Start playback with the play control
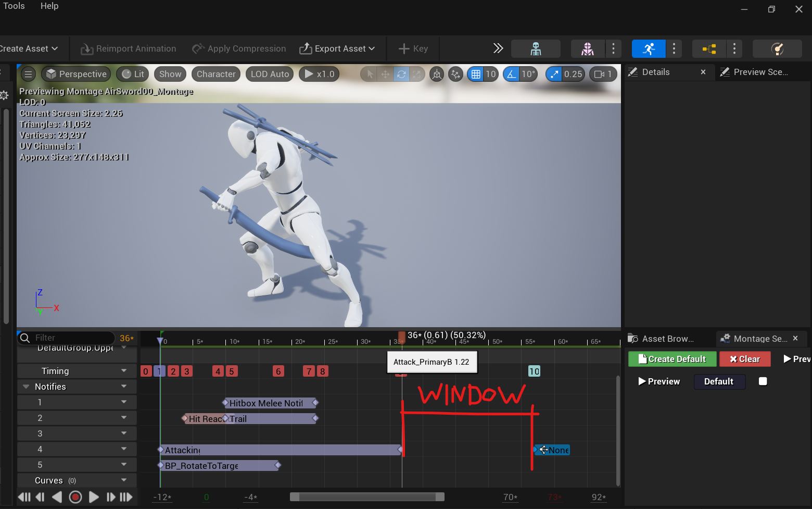This screenshot has height=509, width=812. pyautogui.click(x=94, y=497)
